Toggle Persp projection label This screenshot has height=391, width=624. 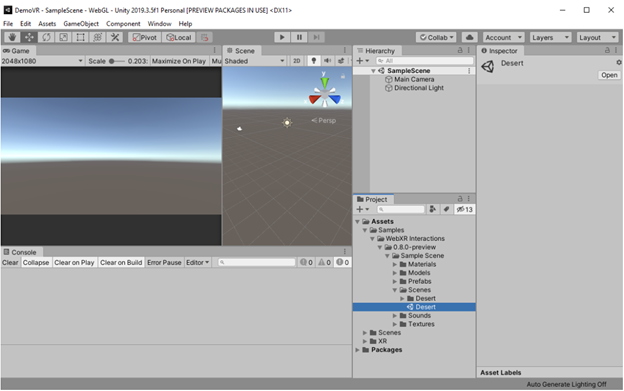click(x=324, y=121)
